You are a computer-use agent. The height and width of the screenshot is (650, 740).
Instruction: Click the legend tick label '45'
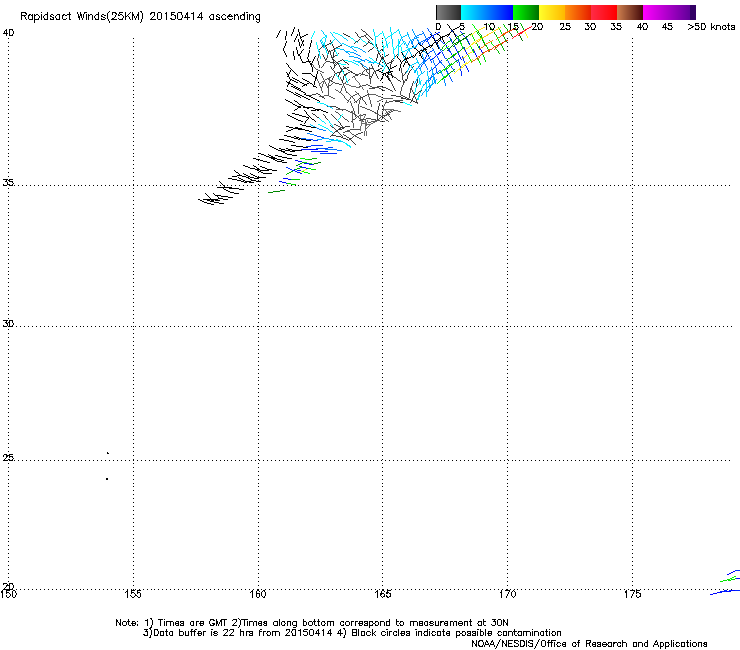click(667, 27)
